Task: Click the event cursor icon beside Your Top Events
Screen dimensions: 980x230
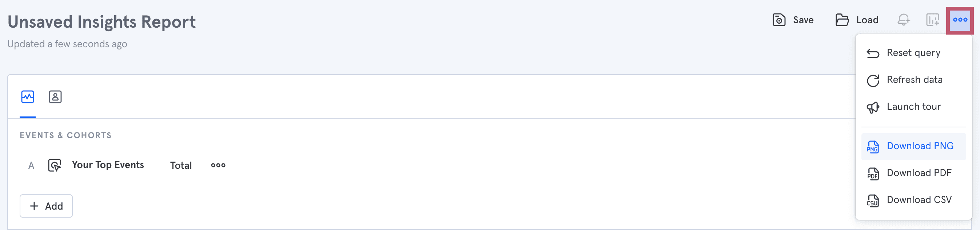Action: [x=55, y=165]
